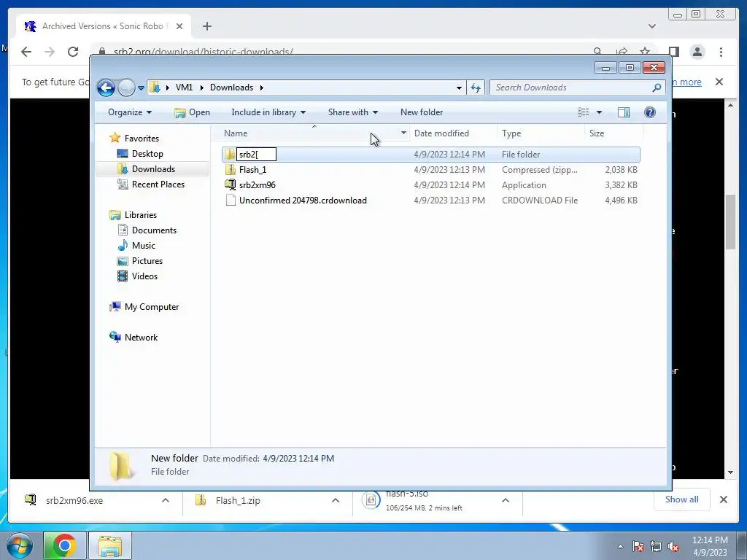Open My Computer in sidebar
747x560 pixels.
coord(152,307)
